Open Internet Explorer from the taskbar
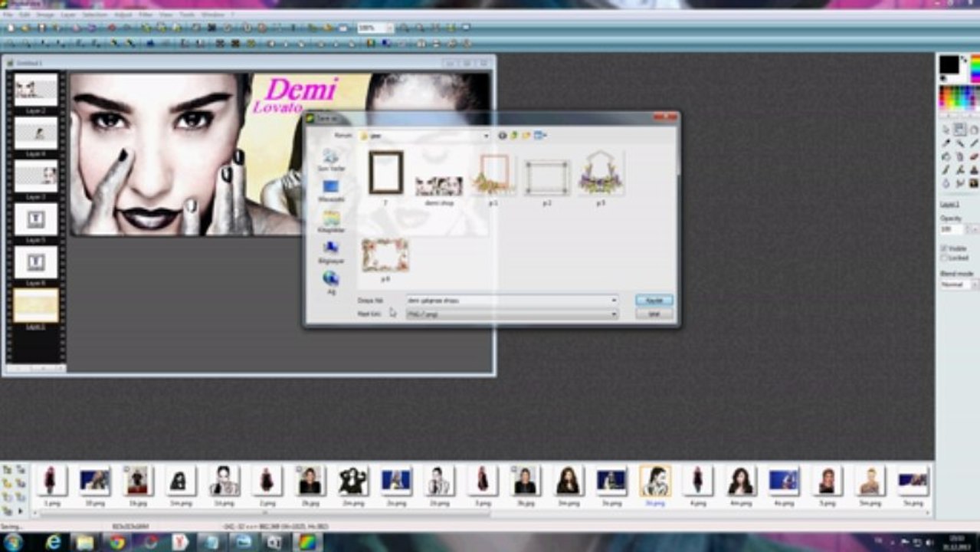 [53, 542]
